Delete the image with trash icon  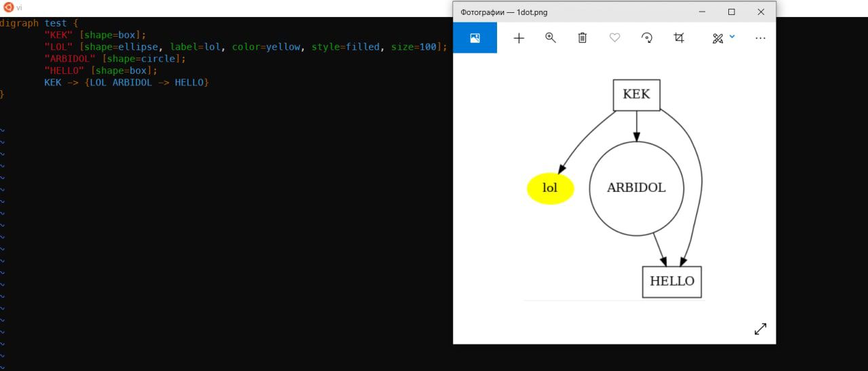tap(582, 38)
